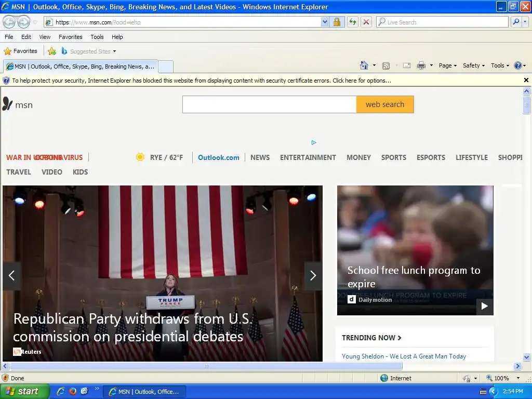The height and width of the screenshot is (399, 532).
Task: Open a new blank tab
Action: pos(166,66)
